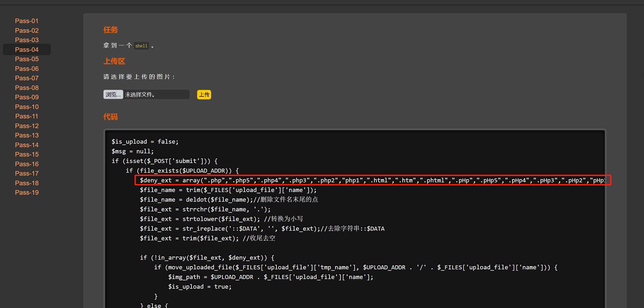Switch to Pass-13
The image size is (644, 308).
click(27, 135)
